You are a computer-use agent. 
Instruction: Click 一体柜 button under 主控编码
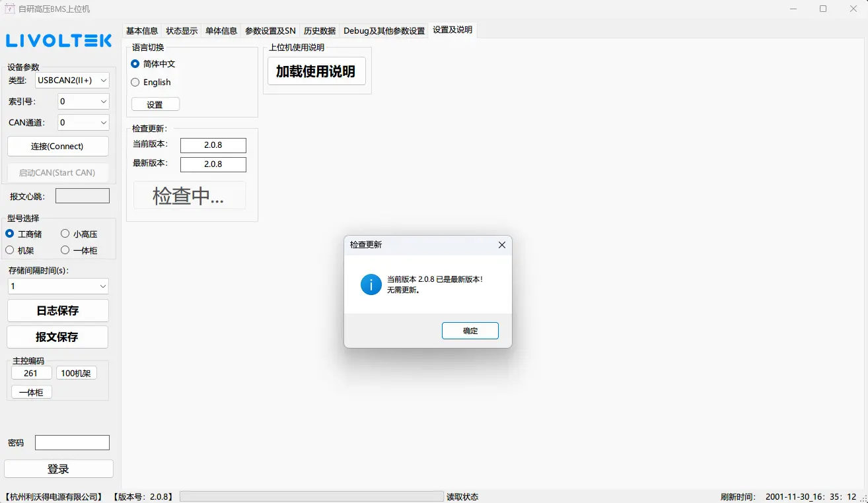tap(31, 393)
